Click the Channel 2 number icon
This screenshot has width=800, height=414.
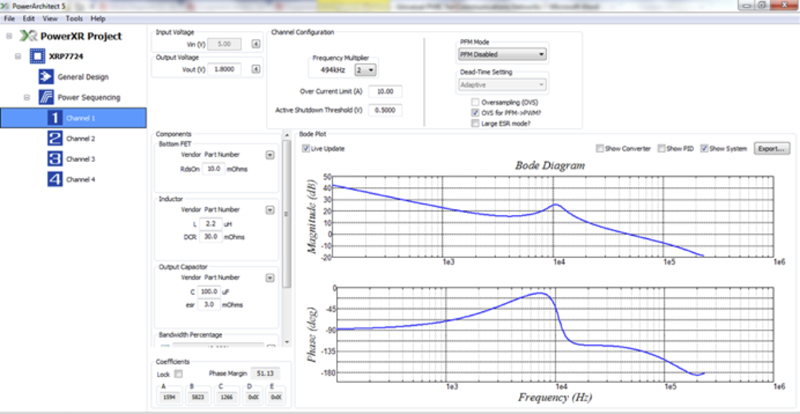click(x=55, y=138)
